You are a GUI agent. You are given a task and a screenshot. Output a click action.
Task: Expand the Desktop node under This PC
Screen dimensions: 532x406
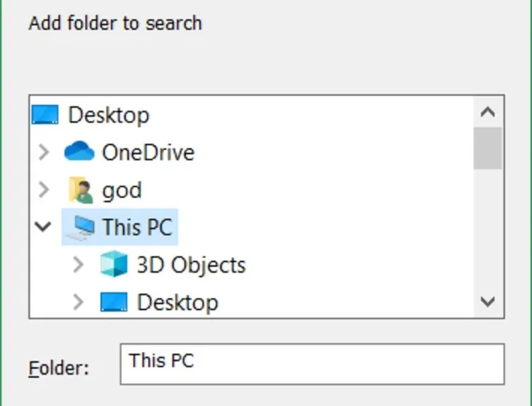[78, 302]
